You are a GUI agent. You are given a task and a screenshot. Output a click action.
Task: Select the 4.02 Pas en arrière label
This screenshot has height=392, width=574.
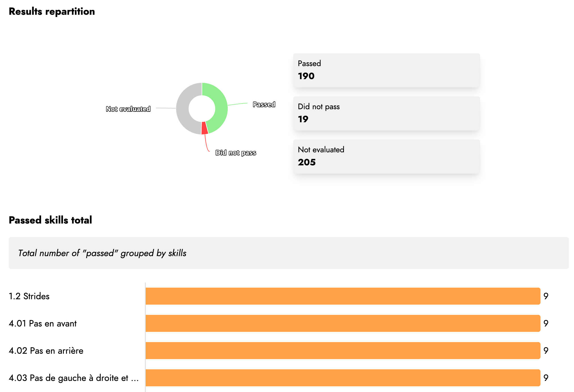coord(46,351)
